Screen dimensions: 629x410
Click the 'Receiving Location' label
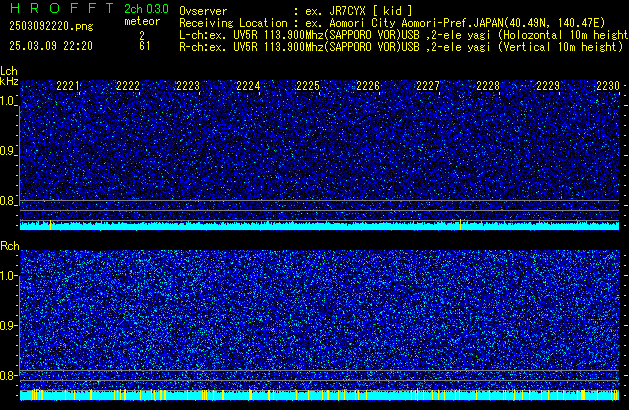click(233, 23)
